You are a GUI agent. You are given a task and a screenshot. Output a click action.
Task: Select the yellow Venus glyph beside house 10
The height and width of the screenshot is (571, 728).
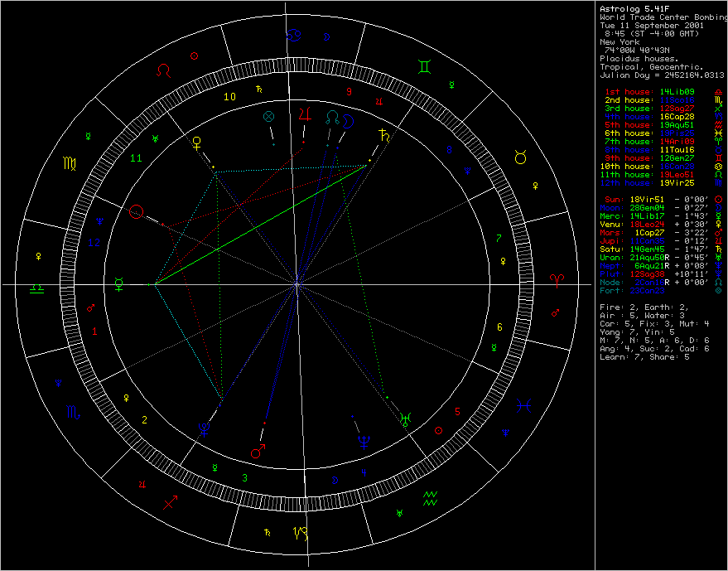197,143
